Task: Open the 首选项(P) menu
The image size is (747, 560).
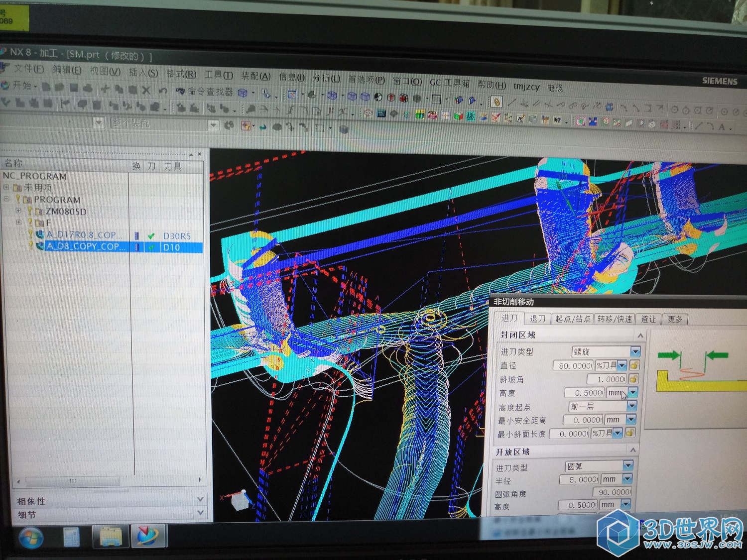Action: (367, 79)
